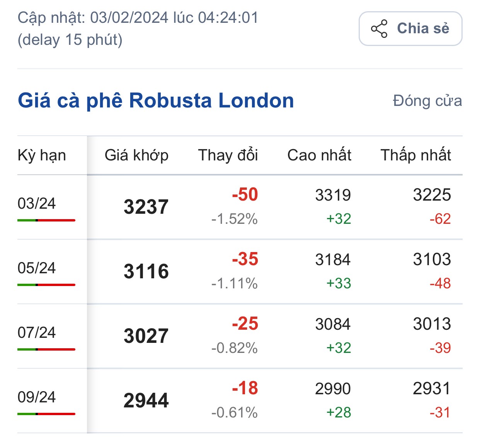480x448 pixels.
Task: Sort by the Cao nhất column
Action: (318, 155)
